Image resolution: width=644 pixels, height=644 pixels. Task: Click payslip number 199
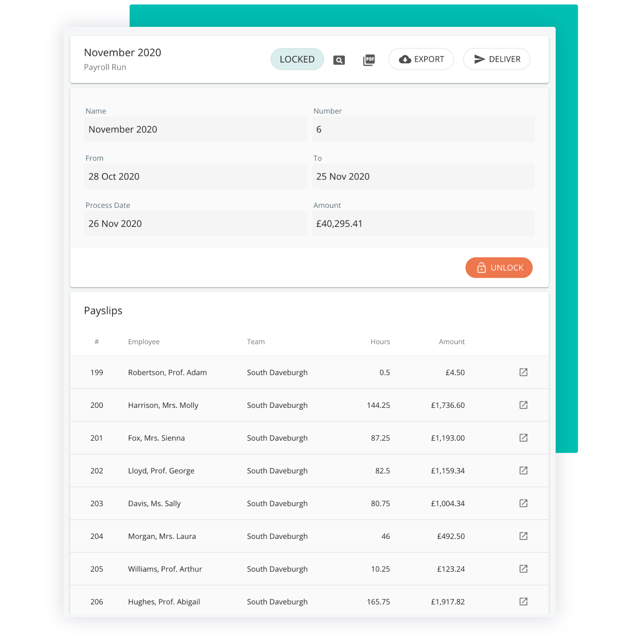pos(97,373)
